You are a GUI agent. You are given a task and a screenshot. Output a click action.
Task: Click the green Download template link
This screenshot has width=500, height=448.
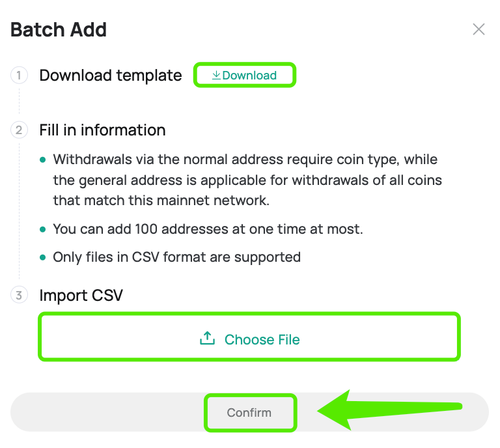[245, 76]
